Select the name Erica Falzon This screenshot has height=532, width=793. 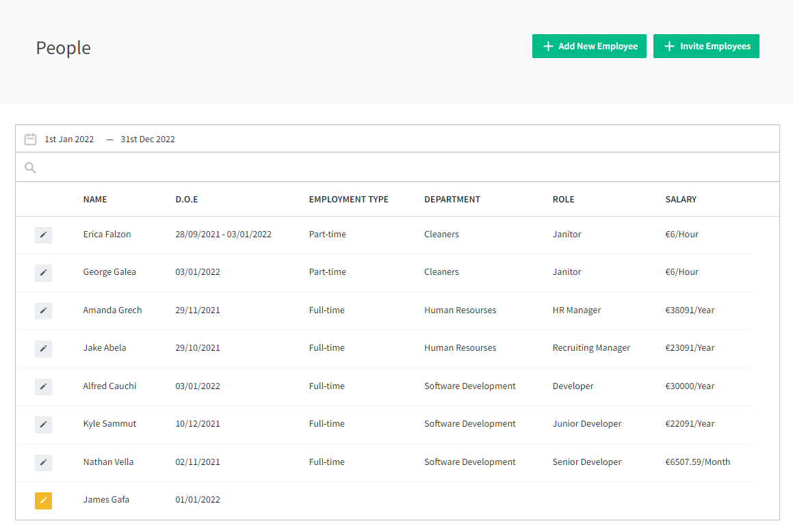tap(107, 235)
